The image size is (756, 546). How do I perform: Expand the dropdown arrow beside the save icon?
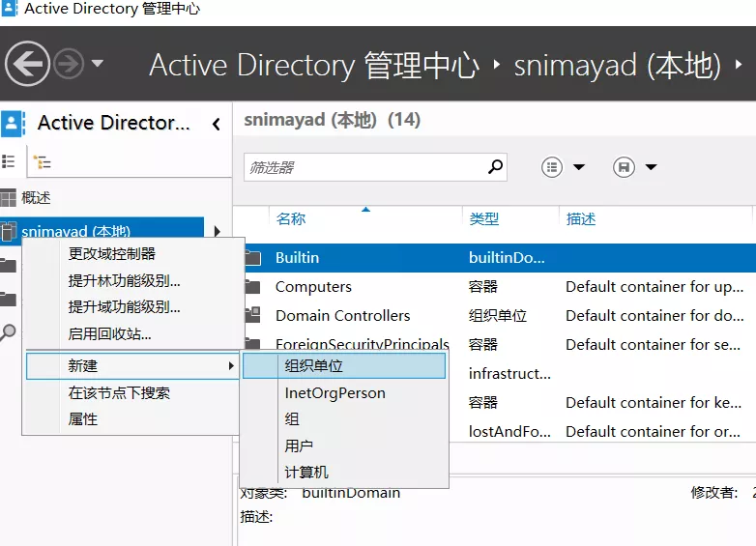tap(651, 167)
